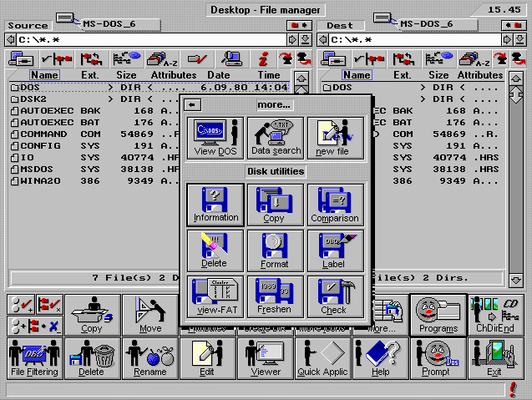Screen dimensions: 532x400
Task: Click the back arrow in popup
Action: pyautogui.click(x=192, y=105)
